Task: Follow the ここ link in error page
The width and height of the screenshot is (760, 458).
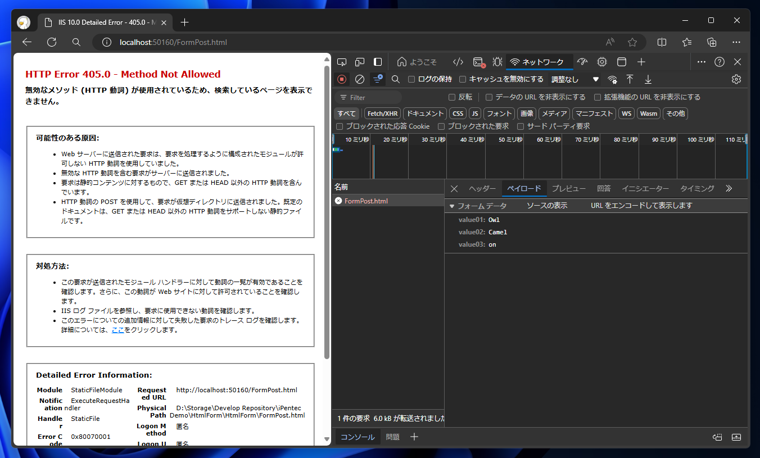Action: coord(118,330)
